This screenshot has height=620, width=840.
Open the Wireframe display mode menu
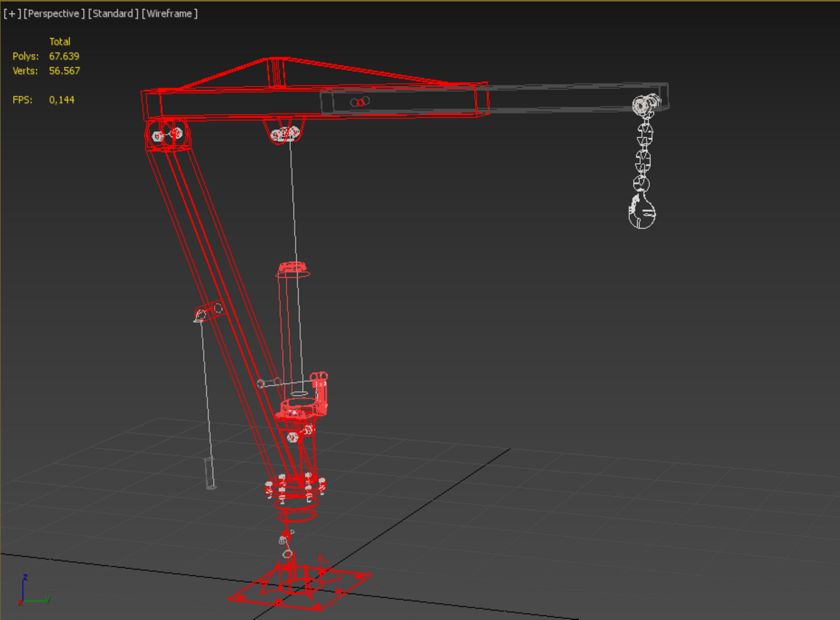click(x=170, y=14)
